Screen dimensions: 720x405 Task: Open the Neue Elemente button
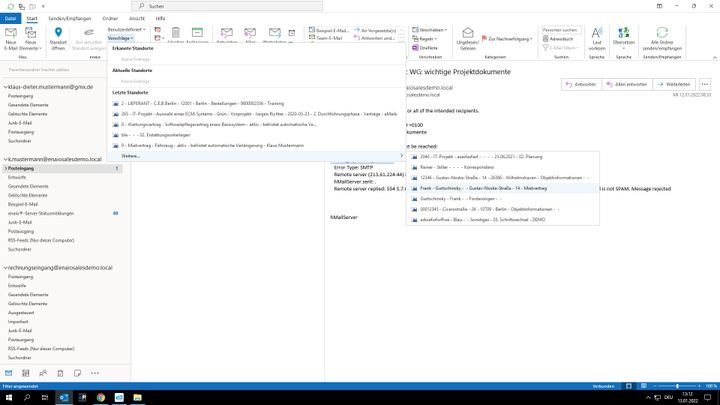point(30,39)
